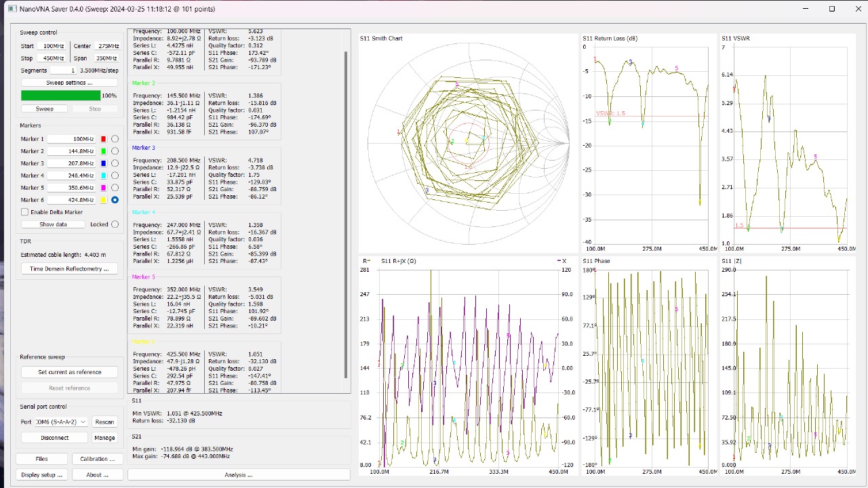Select the Marker 2 data heading
The image size is (868, 488).
pyautogui.click(x=143, y=83)
